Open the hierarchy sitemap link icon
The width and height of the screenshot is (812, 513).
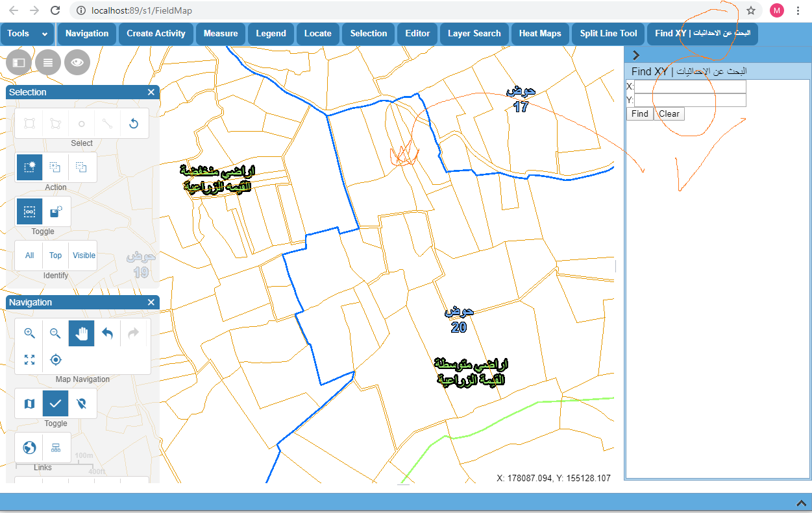click(x=55, y=447)
